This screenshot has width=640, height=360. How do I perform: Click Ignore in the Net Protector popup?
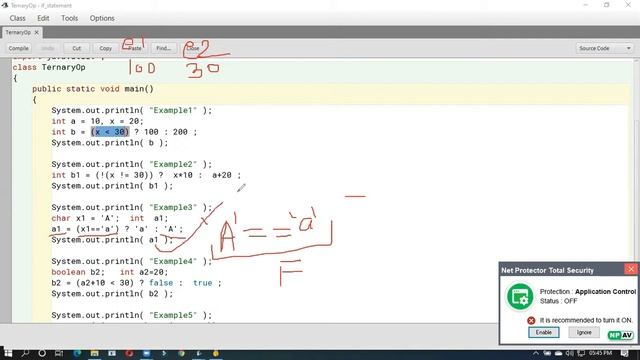(x=584, y=332)
